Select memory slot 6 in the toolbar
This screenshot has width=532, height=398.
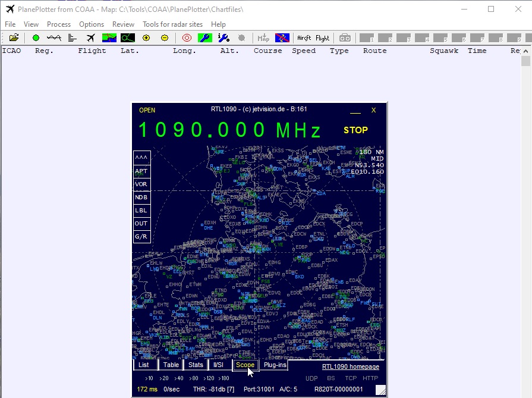click(459, 37)
